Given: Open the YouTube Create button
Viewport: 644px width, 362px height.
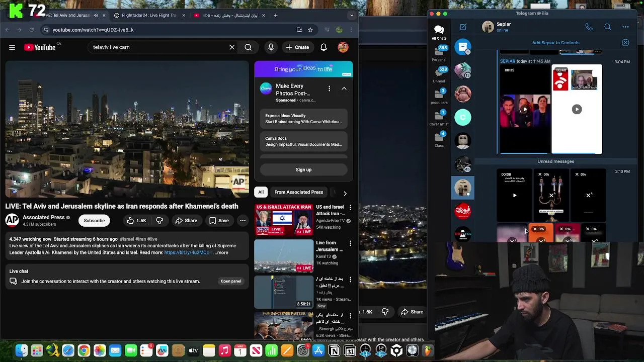Looking at the screenshot, I should [297, 47].
